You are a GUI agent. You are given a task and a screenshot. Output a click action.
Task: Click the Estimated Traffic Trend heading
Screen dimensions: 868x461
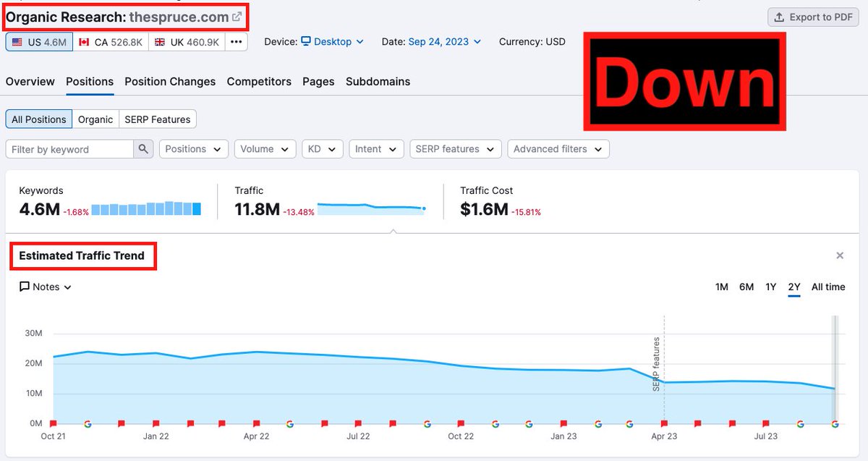[x=82, y=255]
